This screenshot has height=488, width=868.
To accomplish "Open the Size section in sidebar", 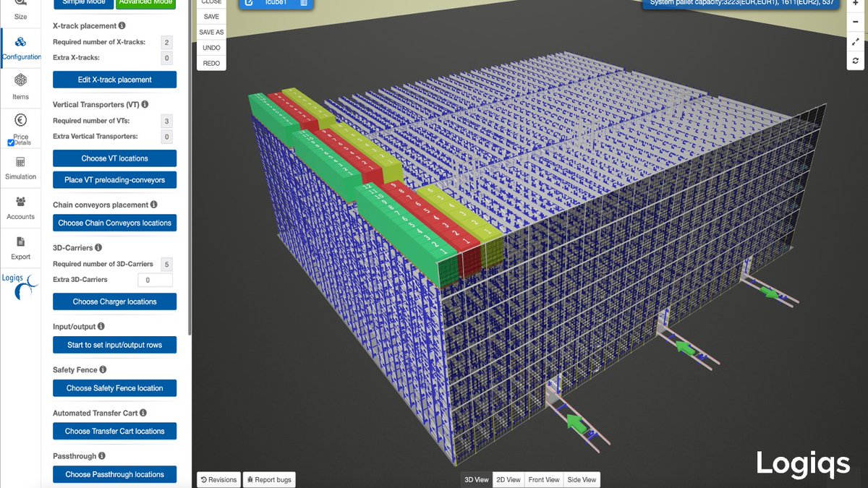I will 20,11.
